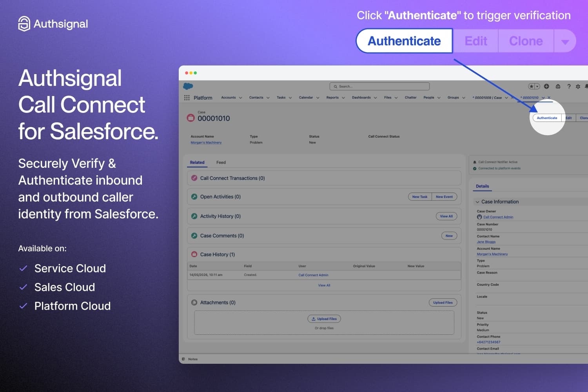Image resolution: width=588 pixels, height=392 pixels.
Task: Collapse the Case Information section
Action: [477, 202]
